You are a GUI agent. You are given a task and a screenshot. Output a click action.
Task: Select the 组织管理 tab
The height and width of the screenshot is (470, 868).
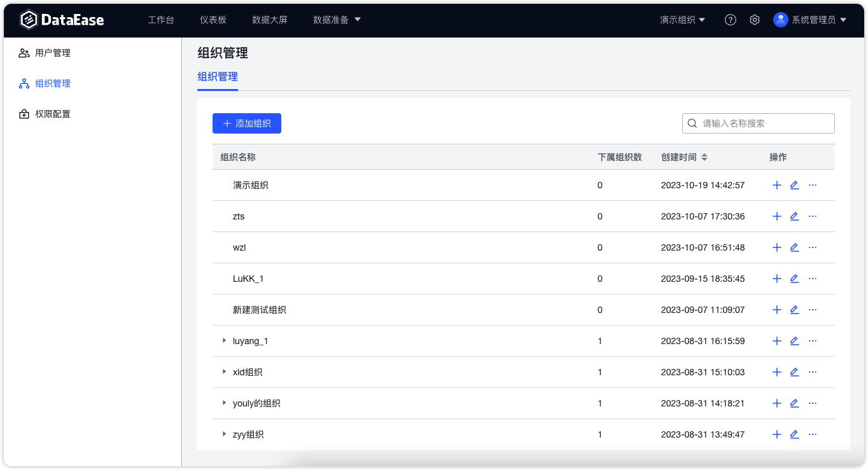click(218, 77)
